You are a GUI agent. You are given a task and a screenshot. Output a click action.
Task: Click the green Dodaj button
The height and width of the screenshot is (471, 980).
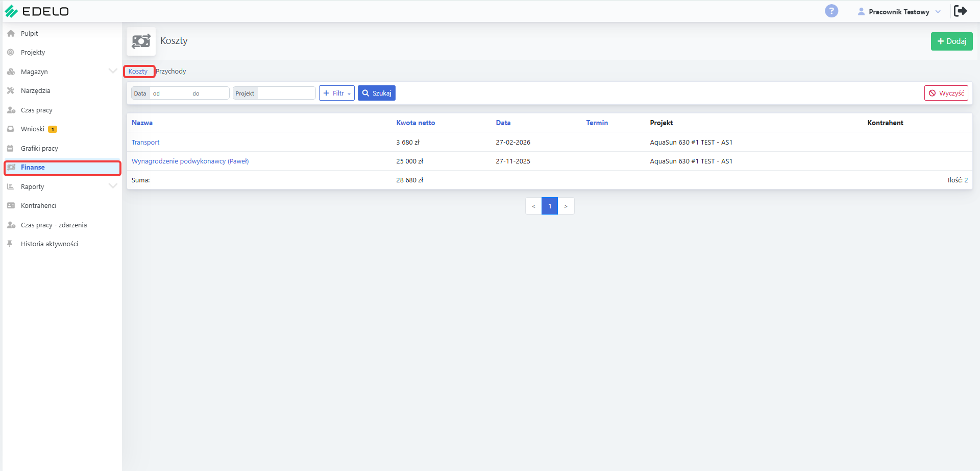951,41
